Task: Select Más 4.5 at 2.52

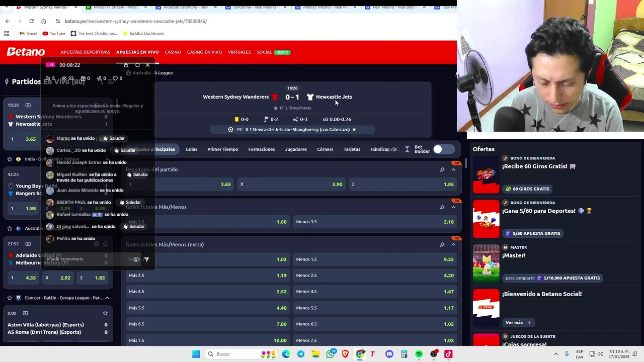Action: click(x=208, y=292)
